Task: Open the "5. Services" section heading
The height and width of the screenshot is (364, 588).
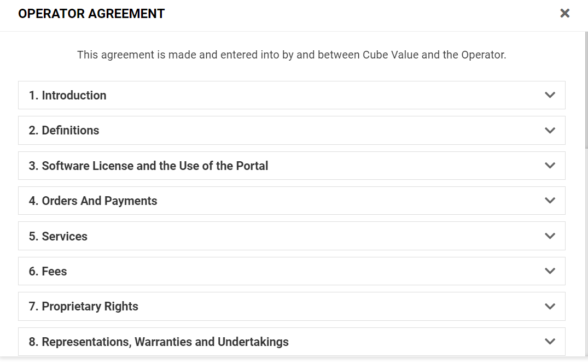Action: coord(58,237)
